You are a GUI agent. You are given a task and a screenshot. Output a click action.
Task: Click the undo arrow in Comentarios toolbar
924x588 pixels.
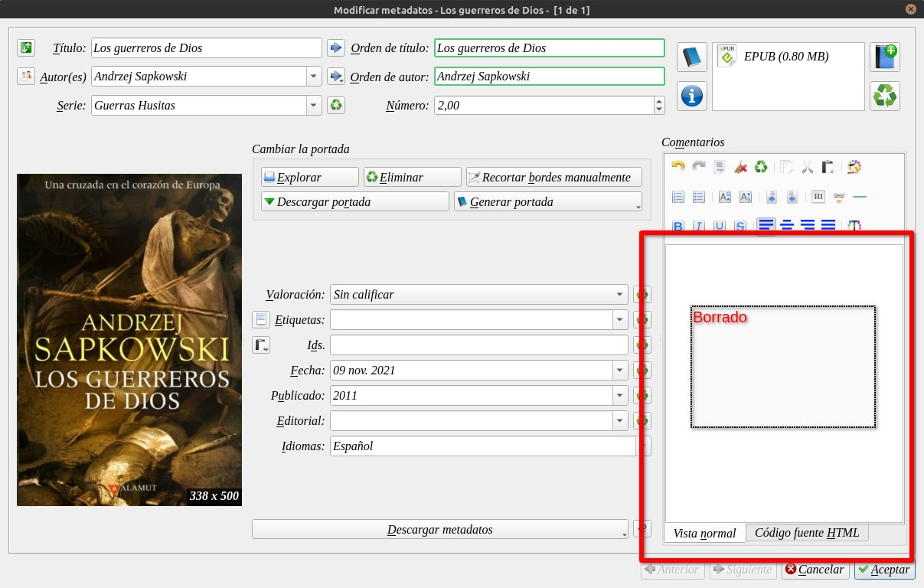pyautogui.click(x=677, y=166)
